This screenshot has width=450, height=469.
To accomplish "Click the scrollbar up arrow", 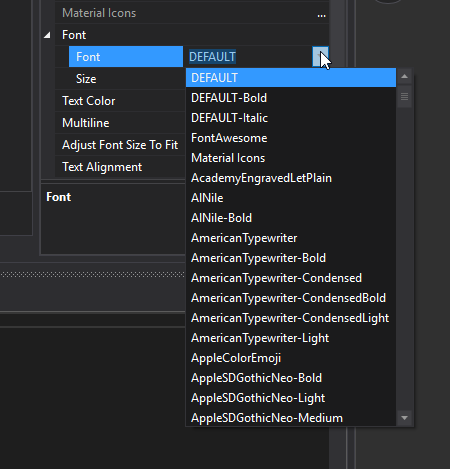I will tap(405, 76).
